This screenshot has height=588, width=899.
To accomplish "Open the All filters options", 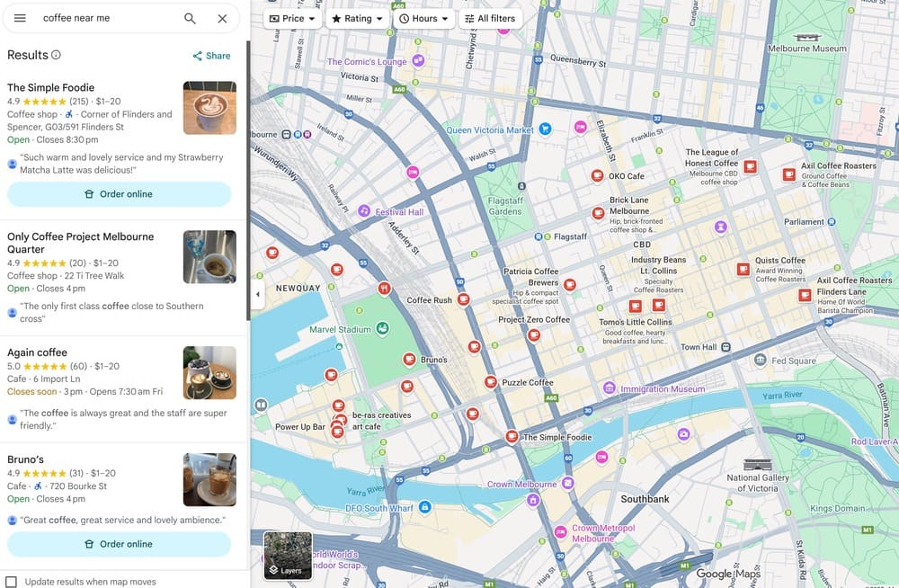I will tap(490, 17).
